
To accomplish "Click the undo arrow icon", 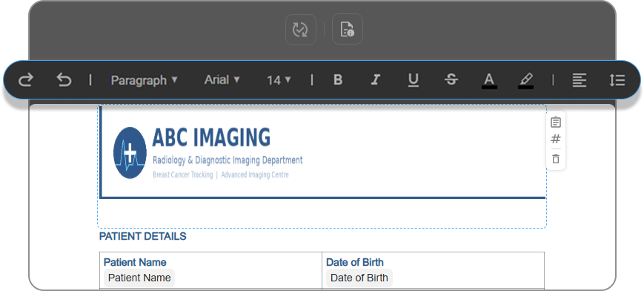I will point(64,80).
